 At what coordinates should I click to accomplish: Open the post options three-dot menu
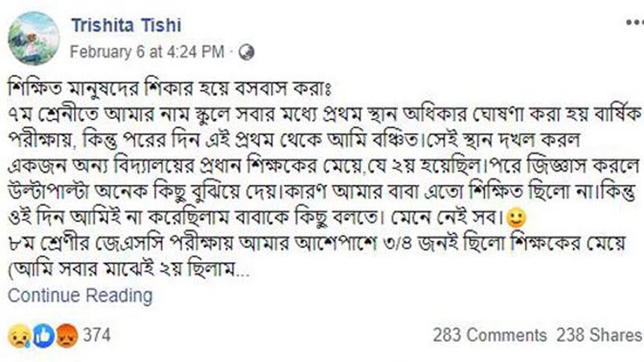pos(635,23)
